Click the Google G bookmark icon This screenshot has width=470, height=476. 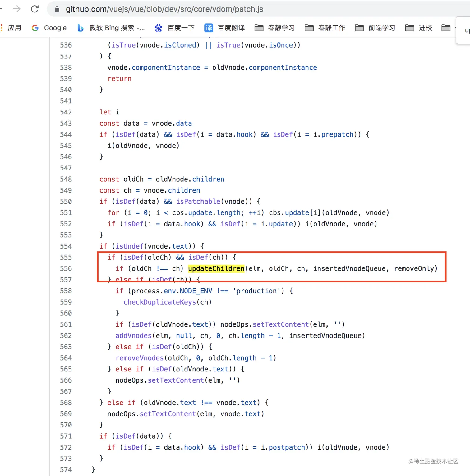(35, 28)
